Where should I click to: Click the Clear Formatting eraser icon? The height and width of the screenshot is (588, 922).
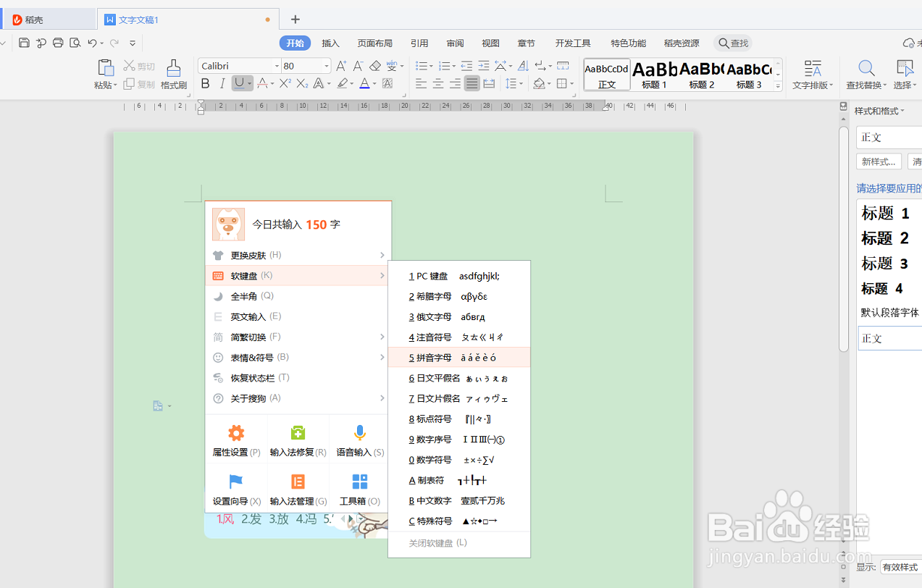pyautogui.click(x=375, y=66)
